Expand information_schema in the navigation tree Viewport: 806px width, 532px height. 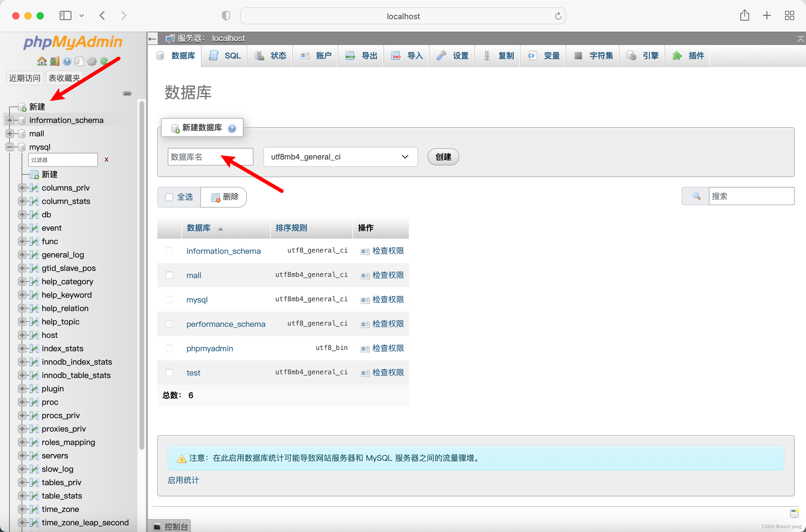click(10, 120)
